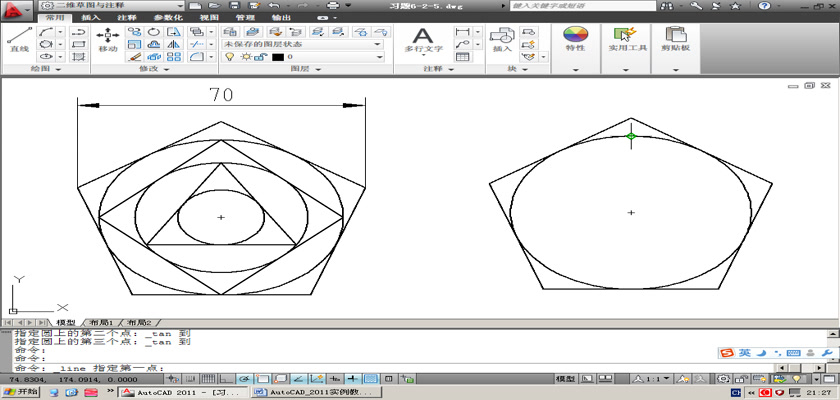840x400 pixels.
Task: Click the Windows Start (开始) button
Action: (x=20, y=393)
